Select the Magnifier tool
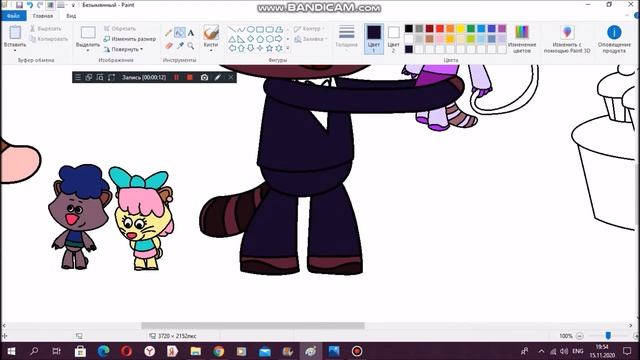The image size is (640, 360). 191,46
